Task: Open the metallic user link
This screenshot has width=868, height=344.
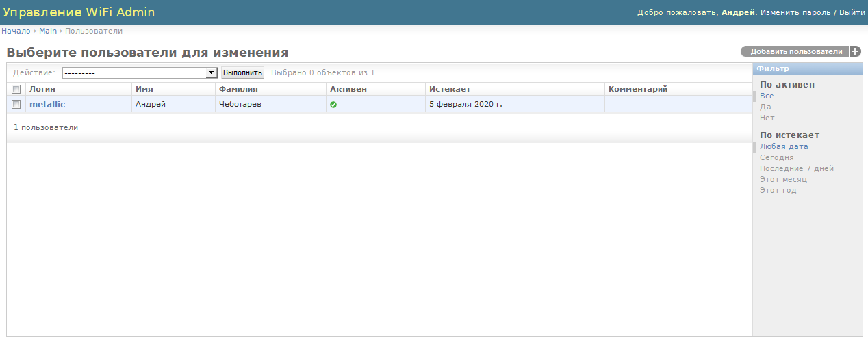Action: 47,105
